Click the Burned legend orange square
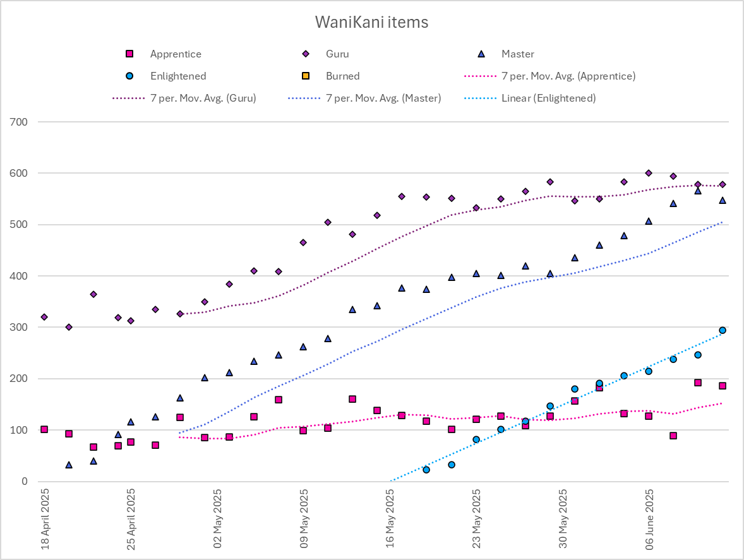This screenshot has height=560, width=744. [x=306, y=76]
